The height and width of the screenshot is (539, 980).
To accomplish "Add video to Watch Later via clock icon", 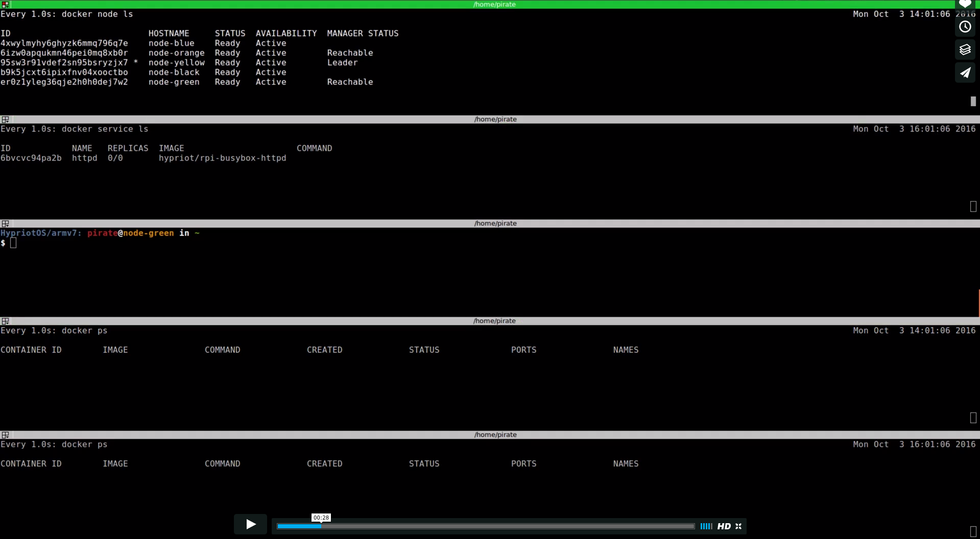I will point(965,27).
